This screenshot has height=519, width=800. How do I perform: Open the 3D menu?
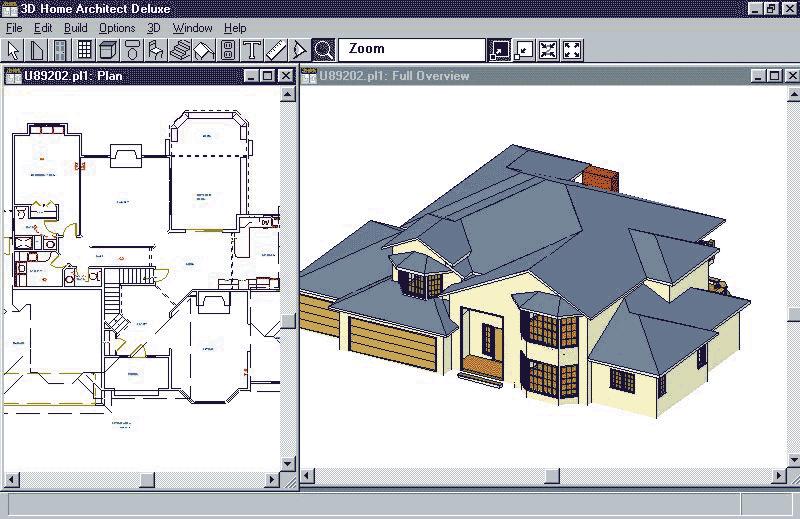click(x=153, y=28)
